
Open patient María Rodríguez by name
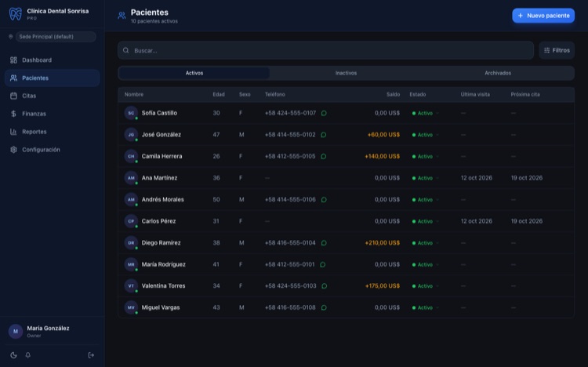164,264
